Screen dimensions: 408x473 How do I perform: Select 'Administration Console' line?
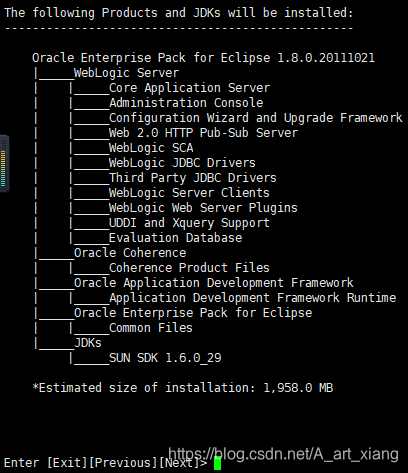pos(186,103)
